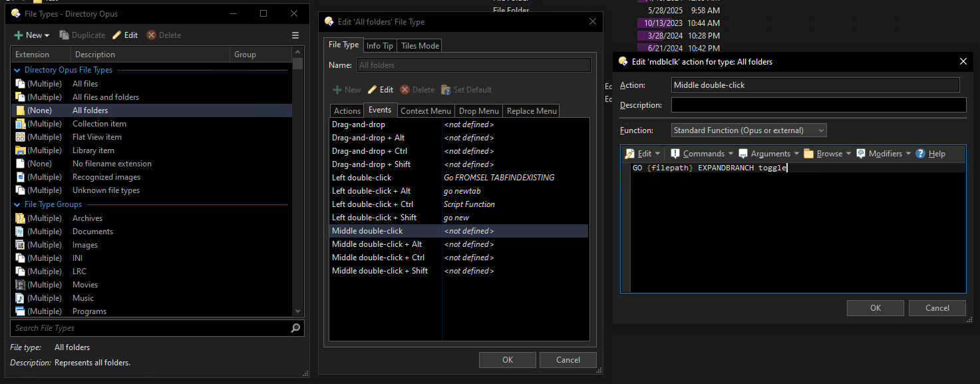Screen dimensions: 980x384
Task: Select the Programs group icon
Action: click(20, 311)
